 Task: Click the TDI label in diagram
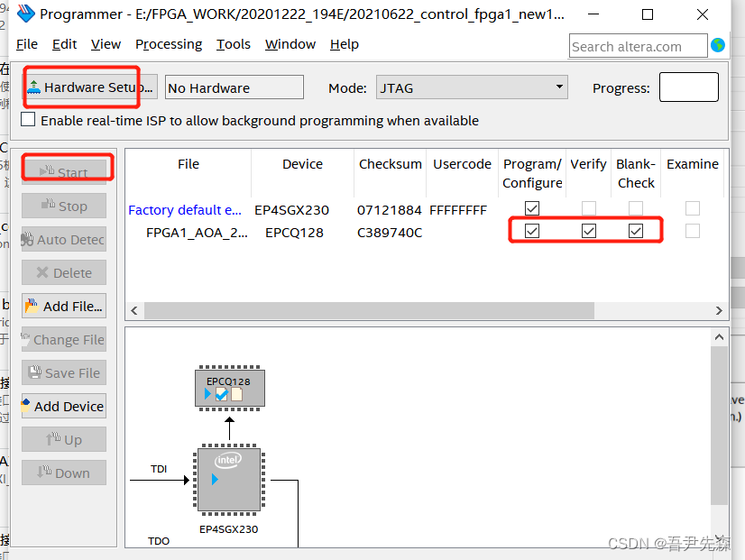tap(159, 469)
